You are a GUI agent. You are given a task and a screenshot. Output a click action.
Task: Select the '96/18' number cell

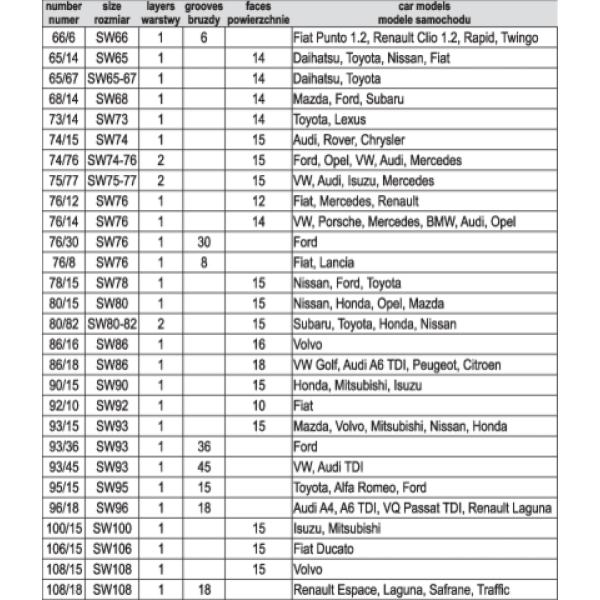tap(64, 508)
